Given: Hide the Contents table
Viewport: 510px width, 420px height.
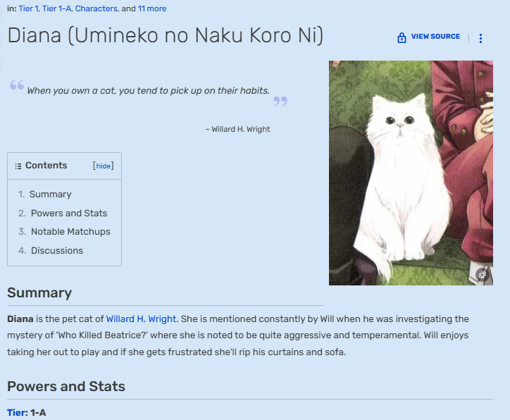Looking at the screenshot, I should (103, 166).
